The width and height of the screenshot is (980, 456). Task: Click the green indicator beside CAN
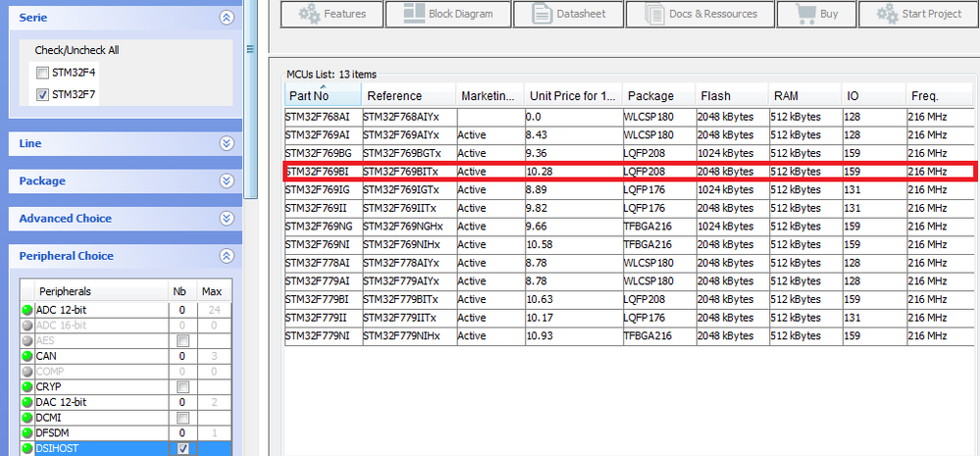pos(26,356)
